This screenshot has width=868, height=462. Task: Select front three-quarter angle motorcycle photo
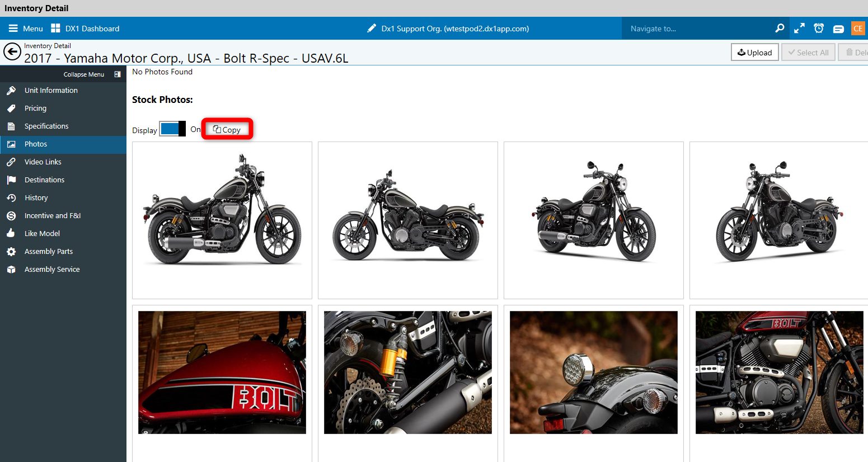(594, 220)
